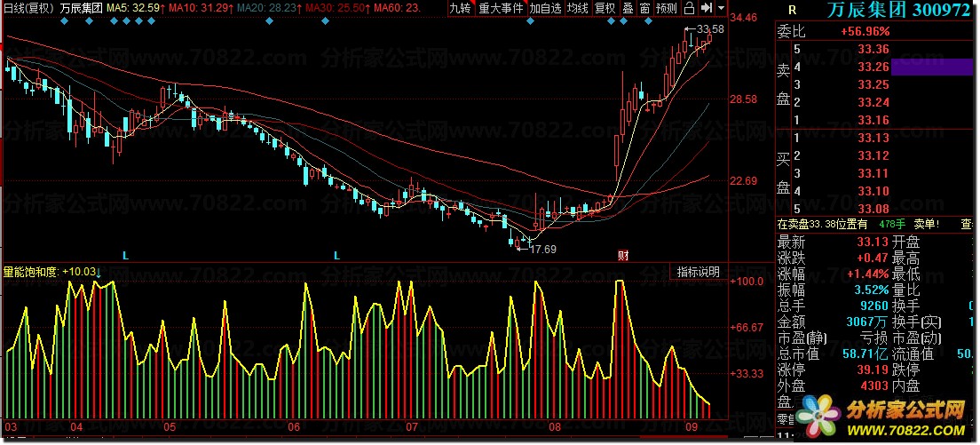The image size is (980, 445).
Task: Click month label 08 on time axis
Action: [x=554, y=427]
